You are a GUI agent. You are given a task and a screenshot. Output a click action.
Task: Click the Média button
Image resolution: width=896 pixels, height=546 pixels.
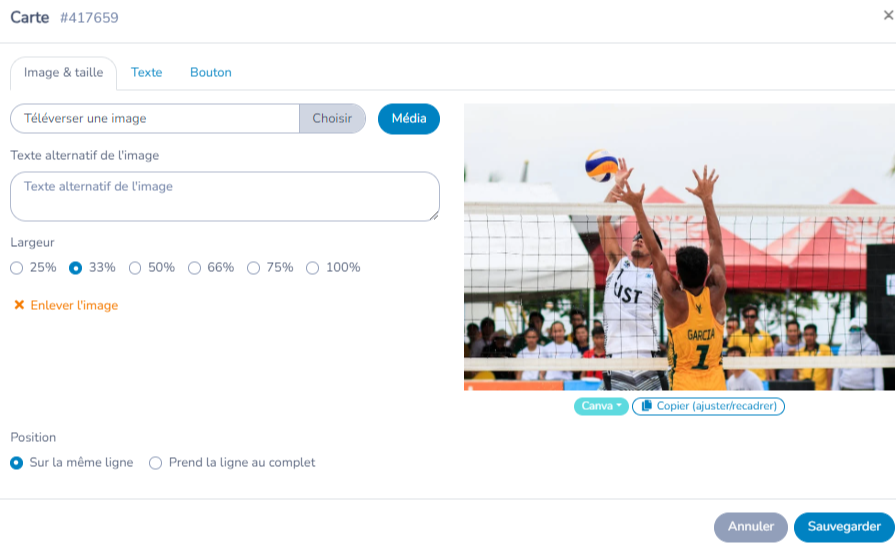pos(409,119)
